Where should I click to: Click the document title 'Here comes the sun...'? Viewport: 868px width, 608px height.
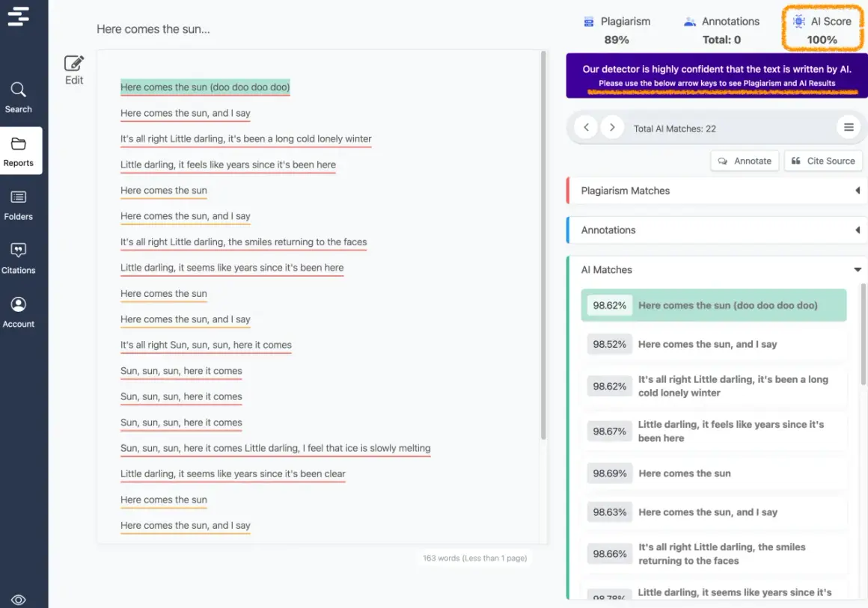(x=153, y=29)
